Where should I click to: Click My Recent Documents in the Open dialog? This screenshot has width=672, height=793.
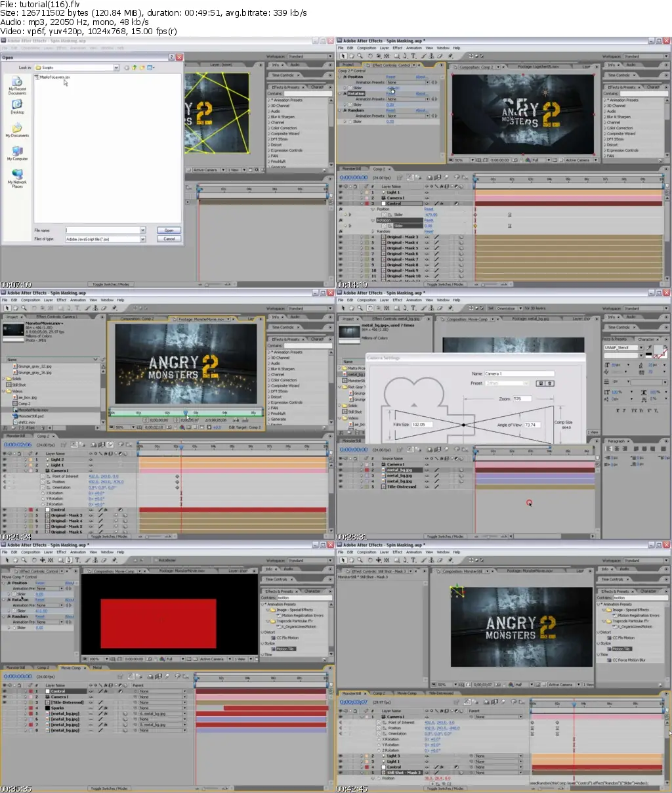tap(18, 85)
